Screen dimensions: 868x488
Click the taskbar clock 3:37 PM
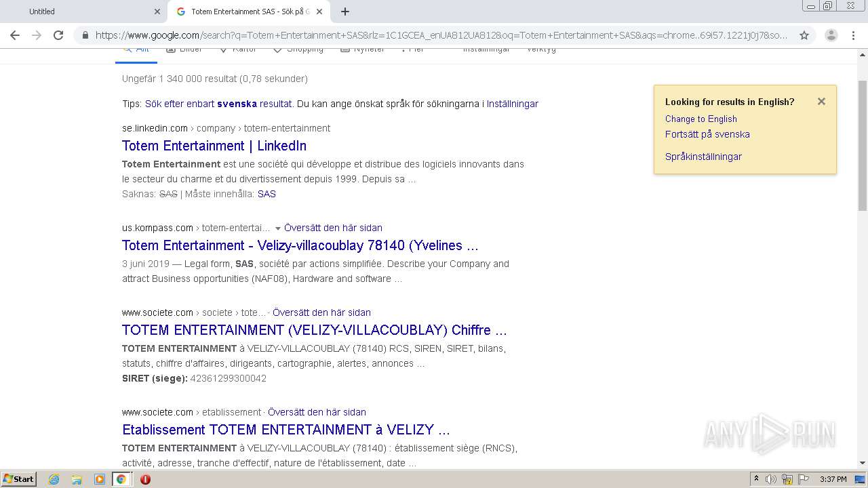[x=833, y=479]
